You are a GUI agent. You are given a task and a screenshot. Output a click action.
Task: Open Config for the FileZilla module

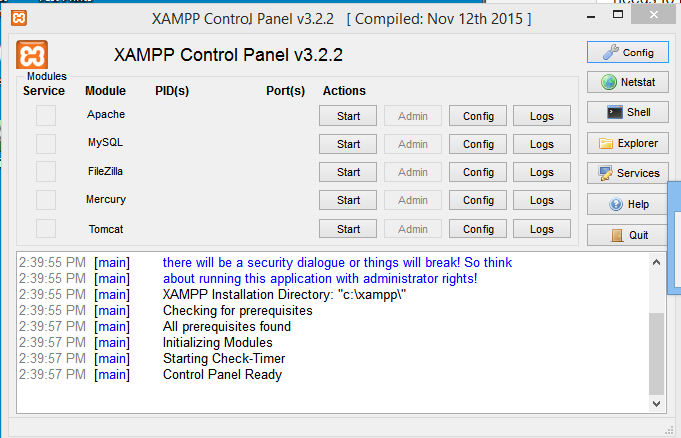pyautogui.click(x=478, y=172)
